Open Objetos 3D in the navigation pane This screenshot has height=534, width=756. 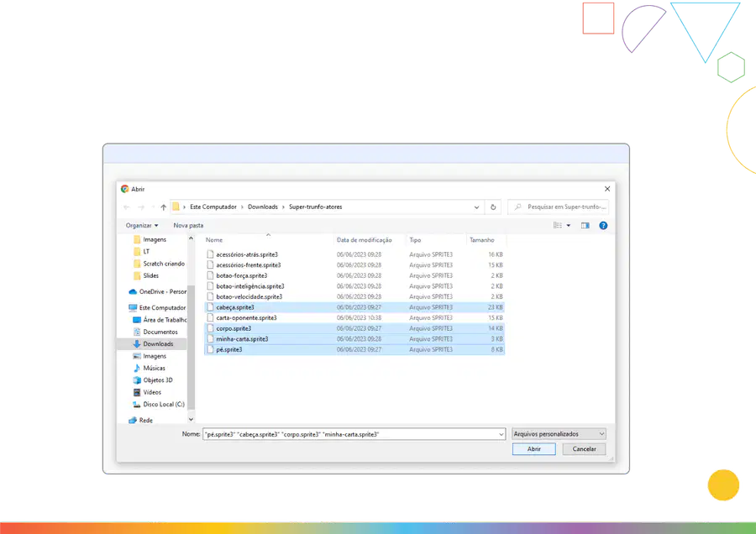pyautogui.click(x=152, y=380)
